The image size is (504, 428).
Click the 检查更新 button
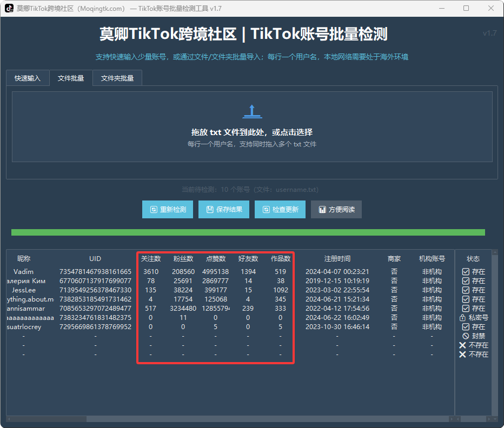point(280,210)
